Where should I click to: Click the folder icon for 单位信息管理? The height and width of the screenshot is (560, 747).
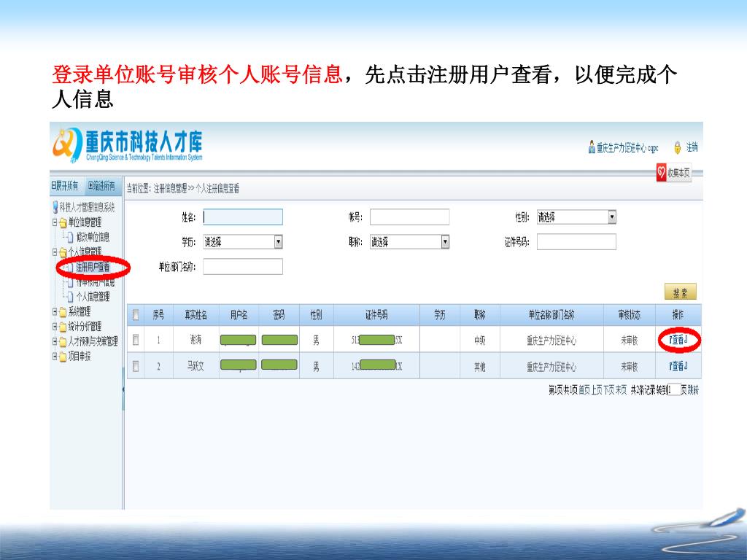click(63, 222)
